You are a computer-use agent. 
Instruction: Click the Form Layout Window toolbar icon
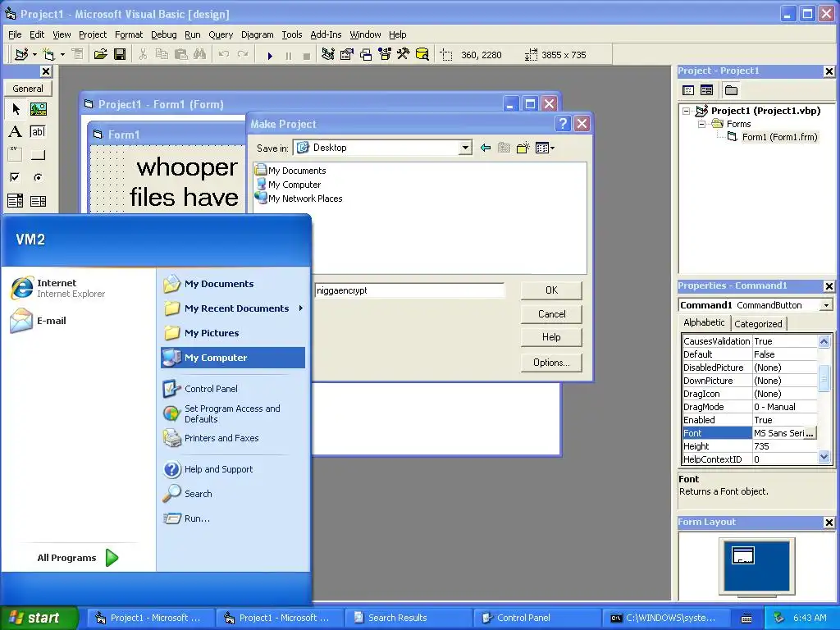pyautogui.click(x=366, y=55)
